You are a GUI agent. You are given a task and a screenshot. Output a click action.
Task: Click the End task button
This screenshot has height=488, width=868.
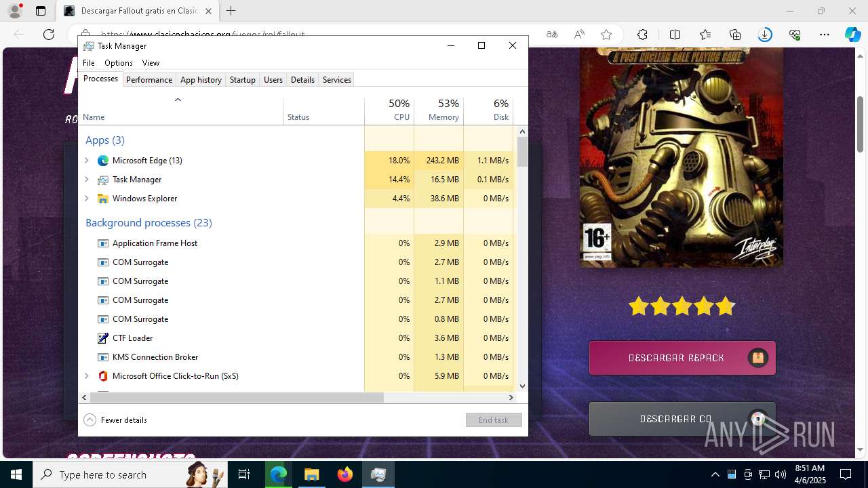coord(494,420)
